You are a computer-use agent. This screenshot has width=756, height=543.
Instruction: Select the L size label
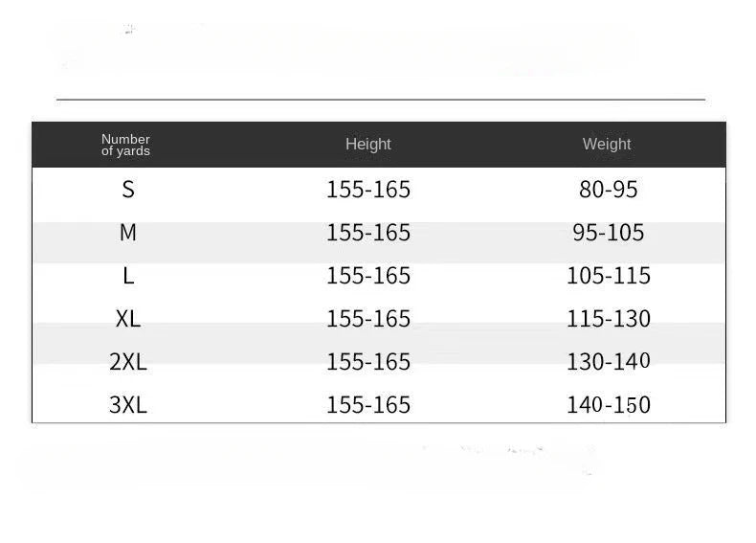(128, 276)
